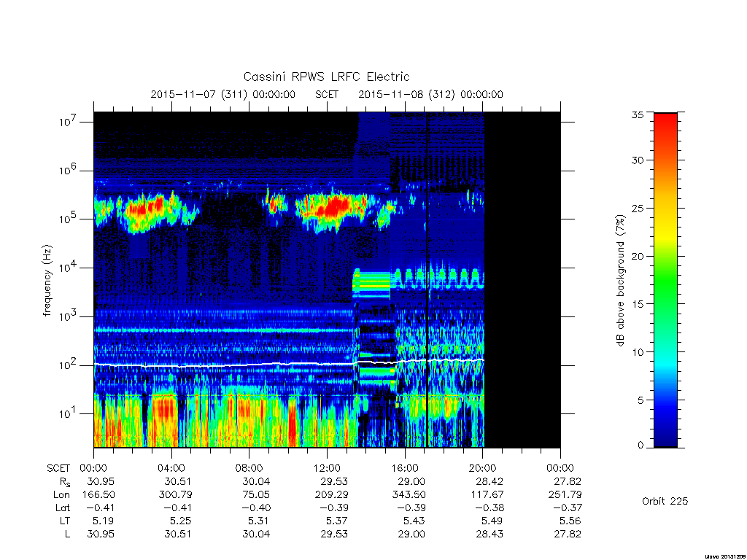Click the black data gap after 20:00
Viewport: 747px width, 560px height.
pyautogui.click(x=522, y=280)
